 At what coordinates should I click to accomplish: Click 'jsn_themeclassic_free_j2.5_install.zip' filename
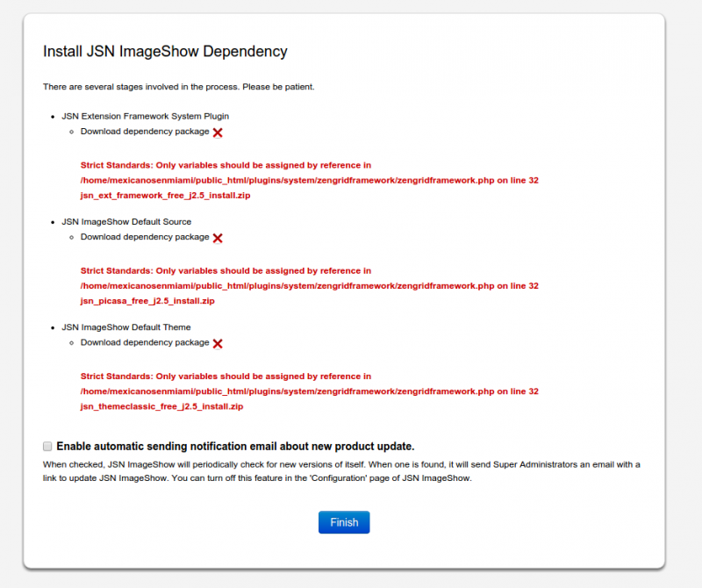161,406
